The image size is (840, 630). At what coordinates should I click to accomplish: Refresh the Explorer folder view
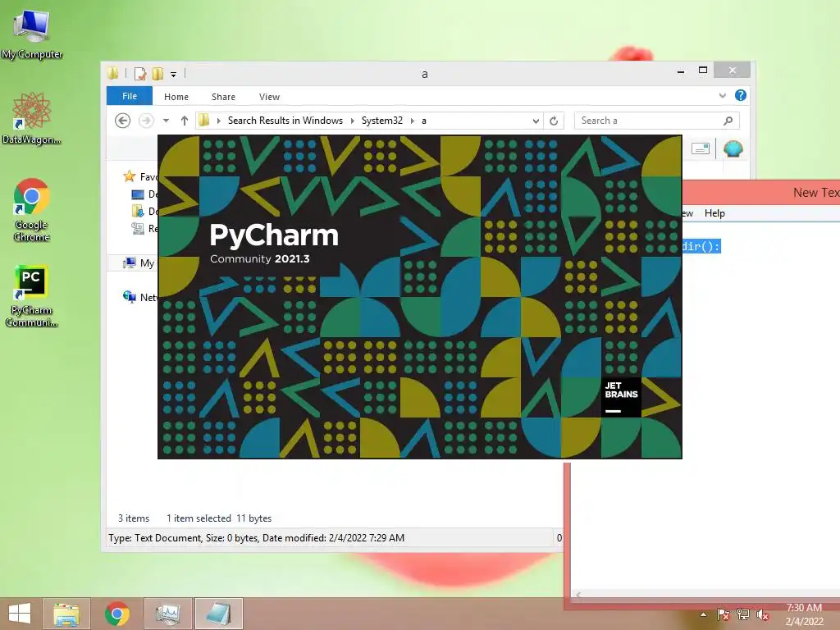pyautogui.click(x=554, y=121)
